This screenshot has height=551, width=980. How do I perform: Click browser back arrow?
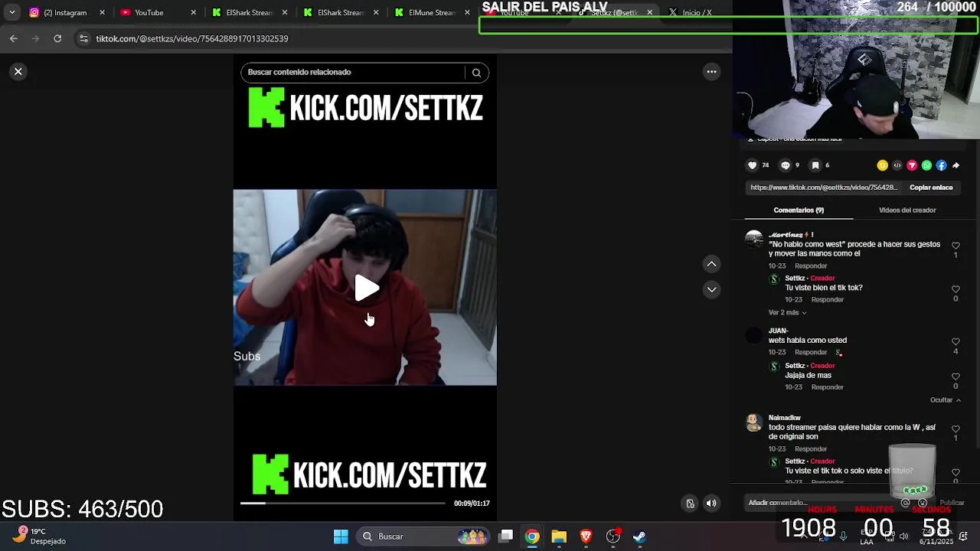(14, 38)
